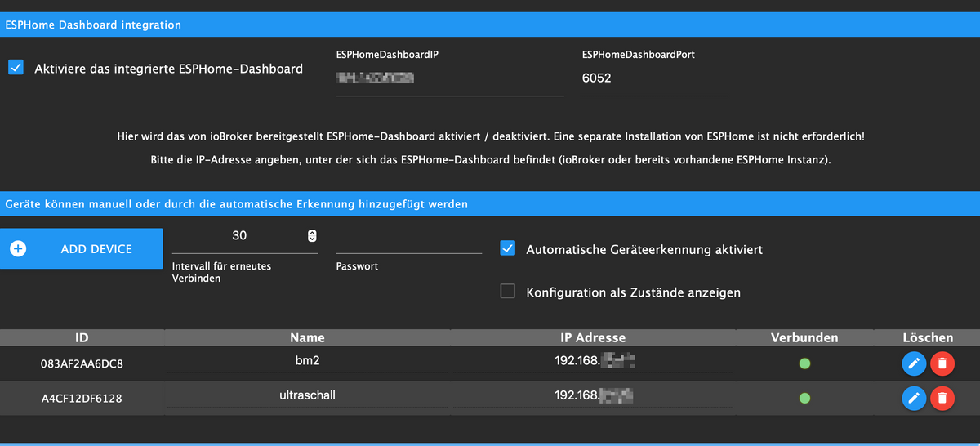Select the ID cell A4CF12DF6128
Image resolution: width=980 pixels, height=446 pixels.
coord(82,399)
